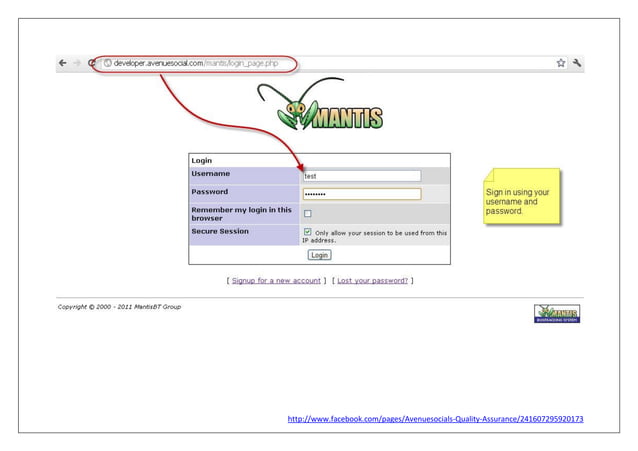Go forward using the browser forward arrow

[x=77, y=63]
